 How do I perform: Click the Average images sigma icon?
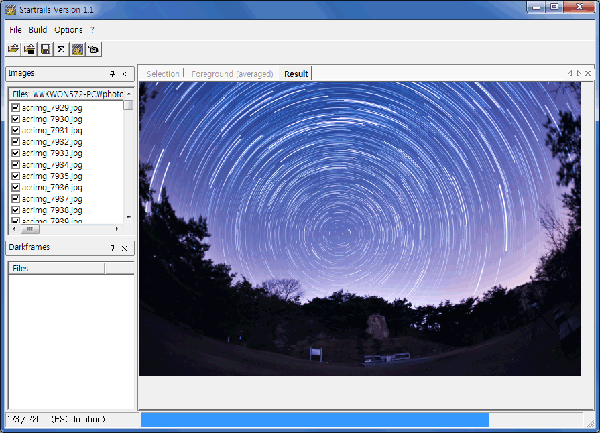pyautogui.click(x=61, y=49)
